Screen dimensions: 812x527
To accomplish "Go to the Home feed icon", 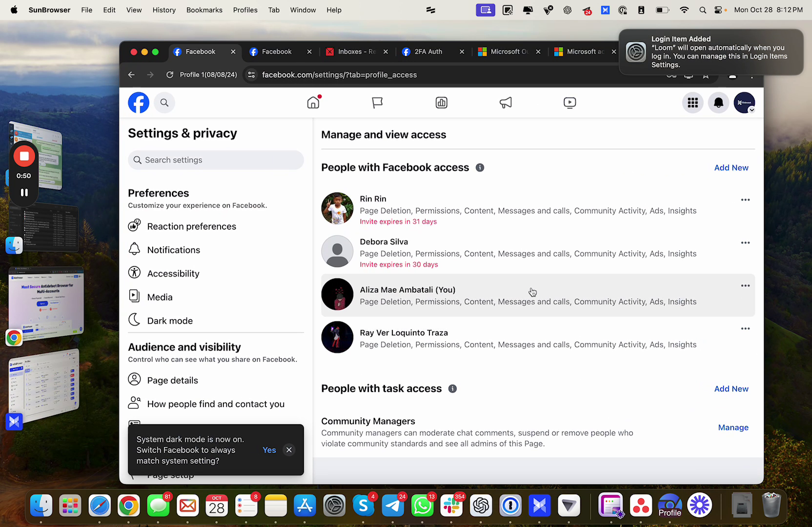I will (x=313, y=102).
